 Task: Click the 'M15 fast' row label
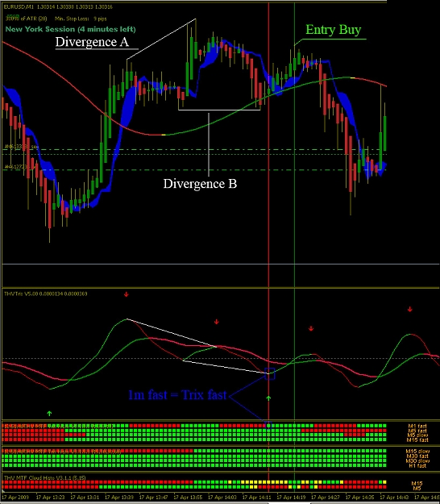click(417, 439)
